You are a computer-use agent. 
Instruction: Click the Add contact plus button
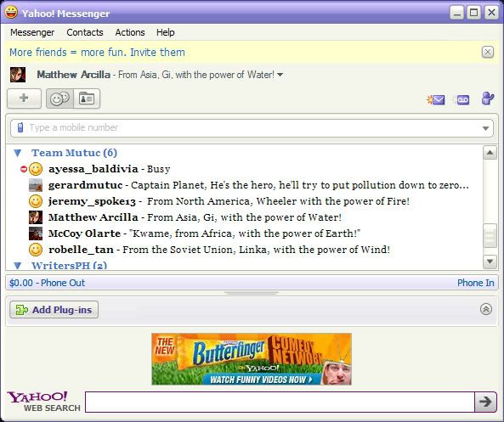24,98
